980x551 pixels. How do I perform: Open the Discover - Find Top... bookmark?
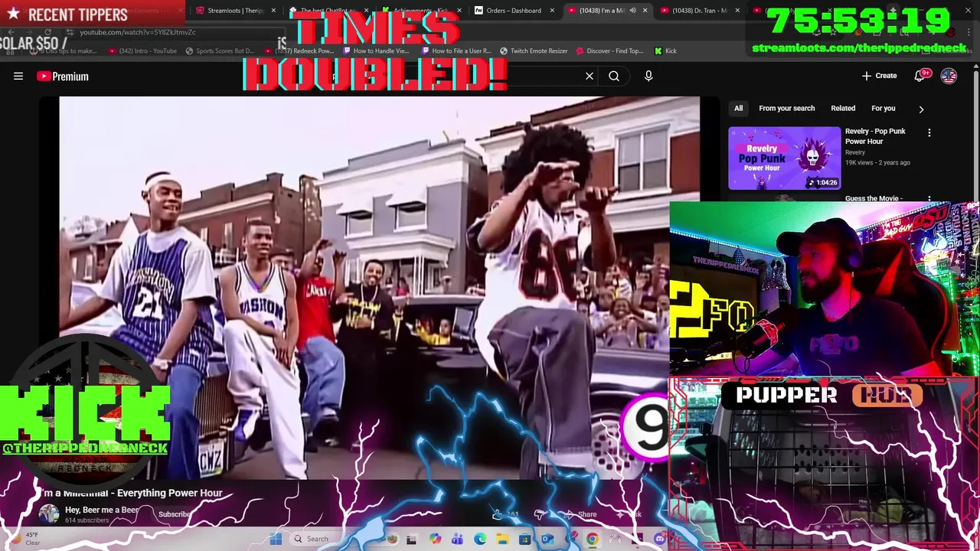point(610,51)
